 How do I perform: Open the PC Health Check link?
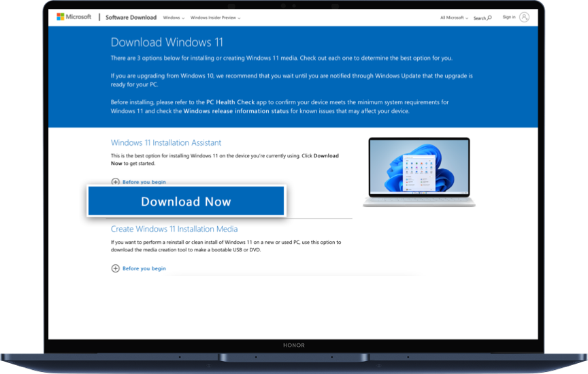click(230, 102)
